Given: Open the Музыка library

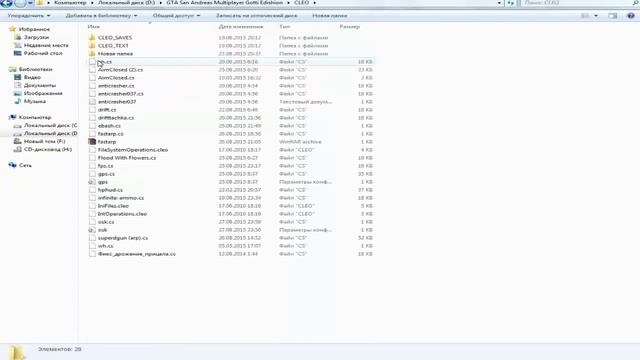Looking at the screenshot, I should [x=35, y=101].
